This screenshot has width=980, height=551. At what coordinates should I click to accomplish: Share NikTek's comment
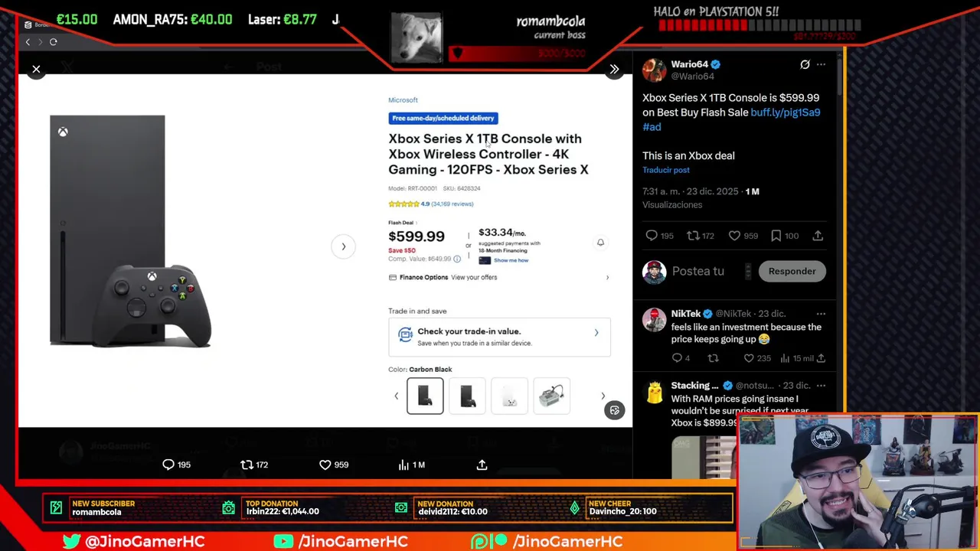(821, 358)
